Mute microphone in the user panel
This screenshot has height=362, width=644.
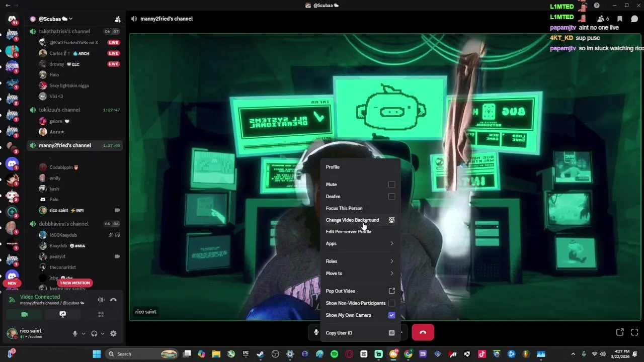[x=75, y=333]
